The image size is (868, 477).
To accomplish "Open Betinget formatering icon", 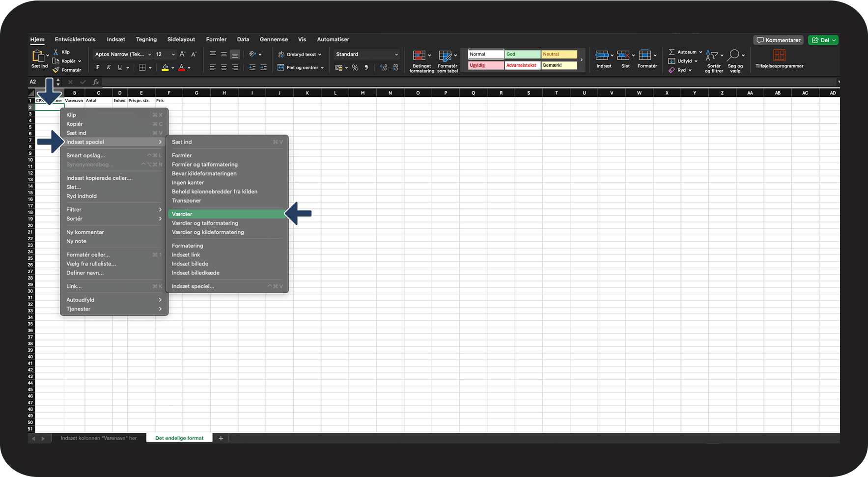I will point(419,56).
